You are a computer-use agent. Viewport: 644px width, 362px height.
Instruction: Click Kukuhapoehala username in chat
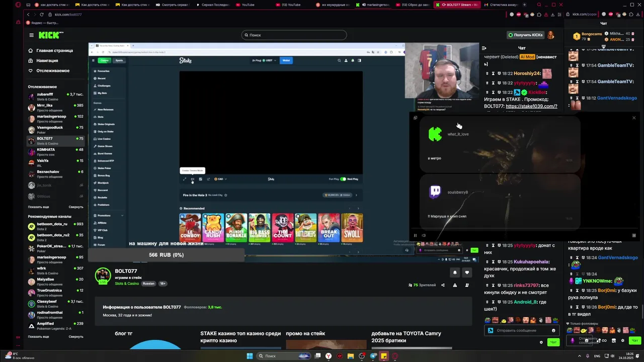[531, 262]
